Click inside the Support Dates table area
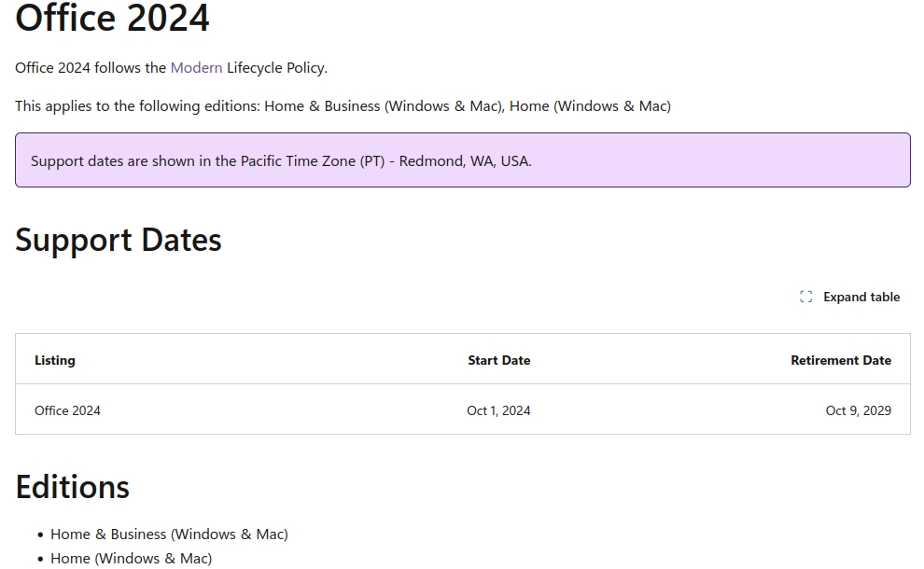This screenshot has height=569, width=924. click(x=462, y=385)
